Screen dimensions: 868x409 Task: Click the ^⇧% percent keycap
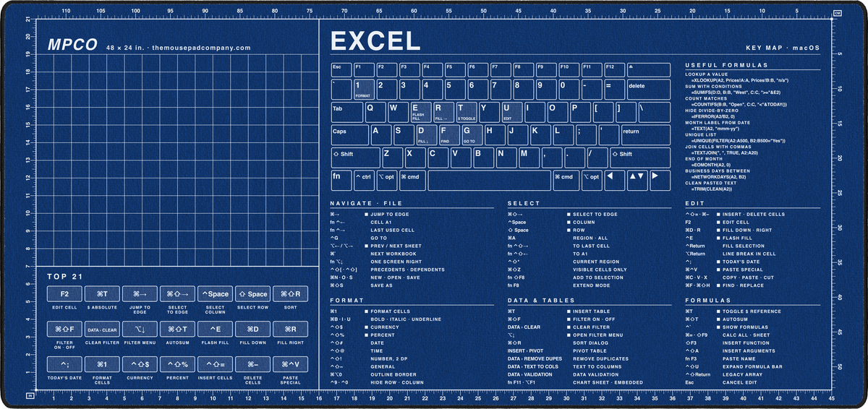point(177,364)
